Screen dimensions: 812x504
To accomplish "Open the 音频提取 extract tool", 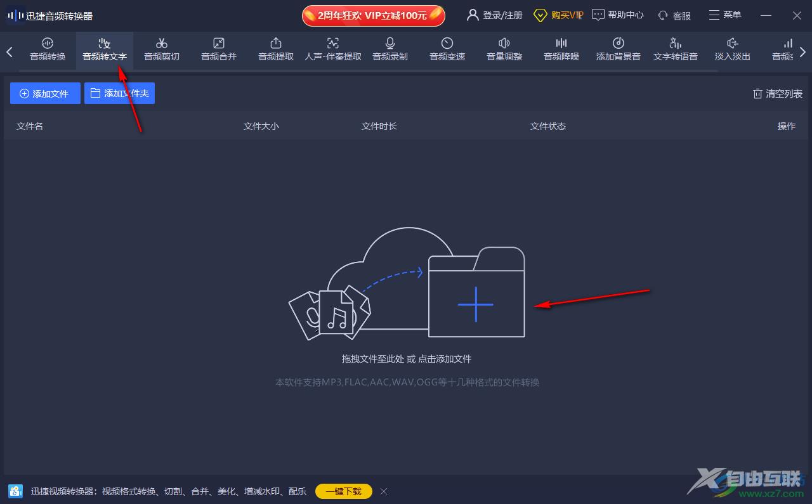I will 276,49.
